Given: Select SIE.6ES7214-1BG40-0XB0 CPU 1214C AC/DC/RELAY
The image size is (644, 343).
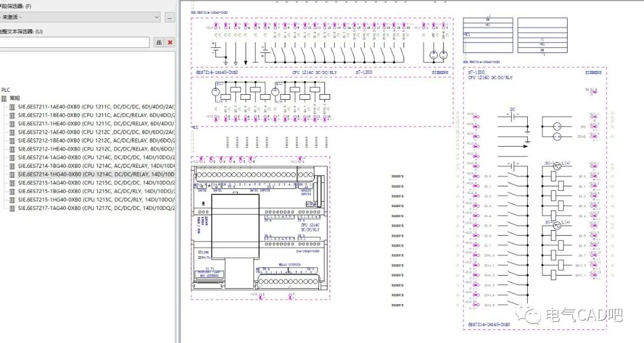Looking at the screenshot, I should point(96,166).
